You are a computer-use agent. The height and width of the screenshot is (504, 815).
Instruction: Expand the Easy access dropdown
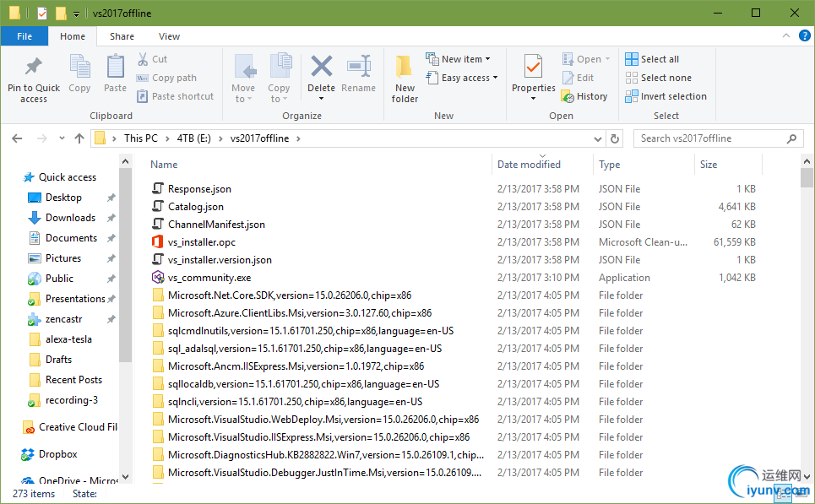click(496, 78)
